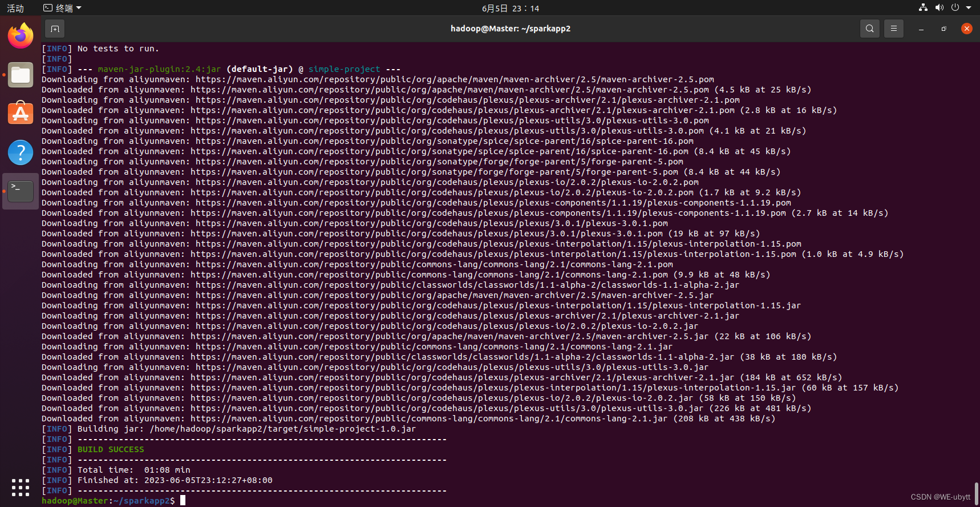Open new tab in terminal header
Screen dimensions: 980x507
click(x=55, y=29)
